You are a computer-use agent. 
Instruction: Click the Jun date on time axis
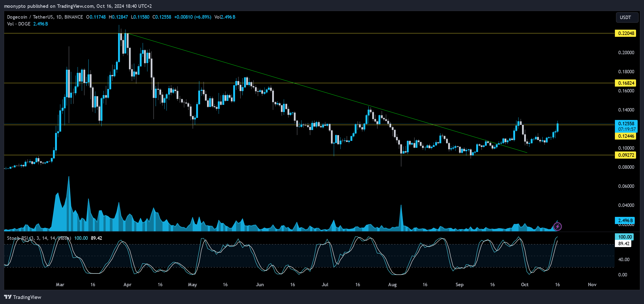260,285
